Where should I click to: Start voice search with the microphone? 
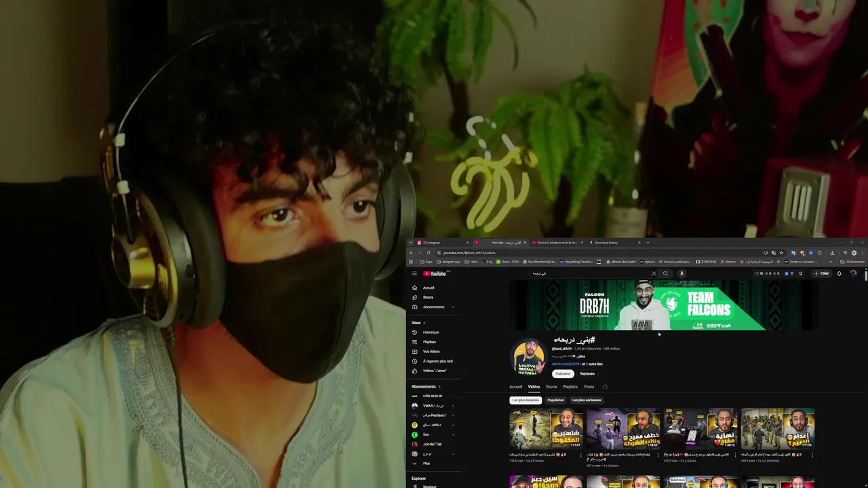[x=682, y=274]
